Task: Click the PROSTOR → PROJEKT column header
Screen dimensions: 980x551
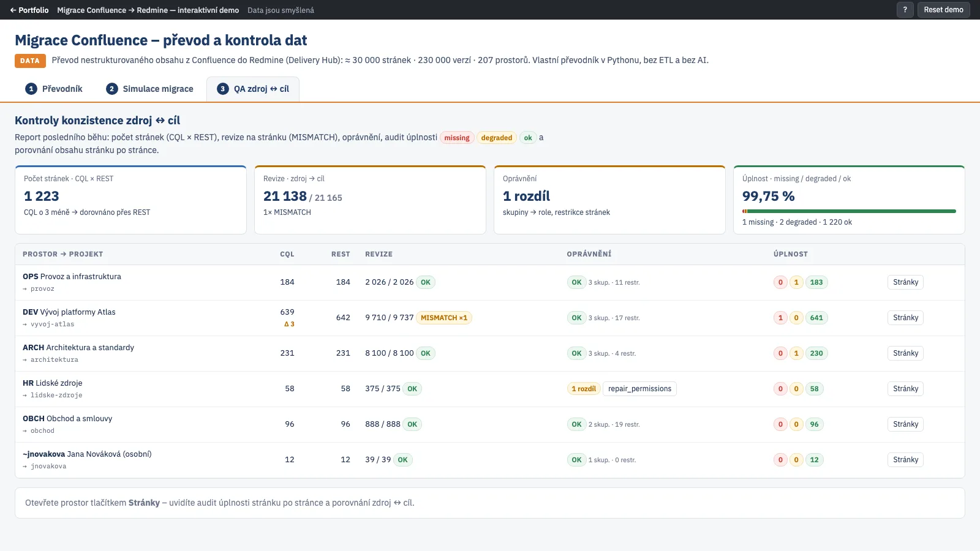Action: point(63,254)
